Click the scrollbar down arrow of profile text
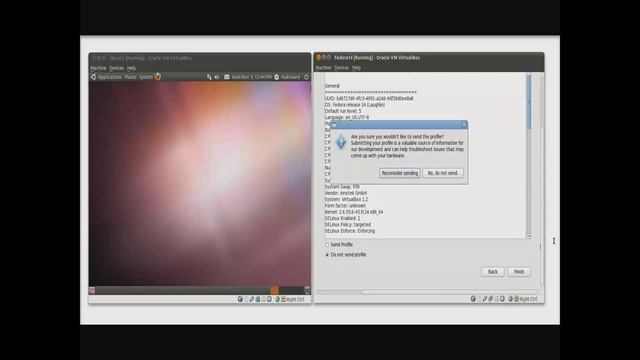 [x=529, y=236]
